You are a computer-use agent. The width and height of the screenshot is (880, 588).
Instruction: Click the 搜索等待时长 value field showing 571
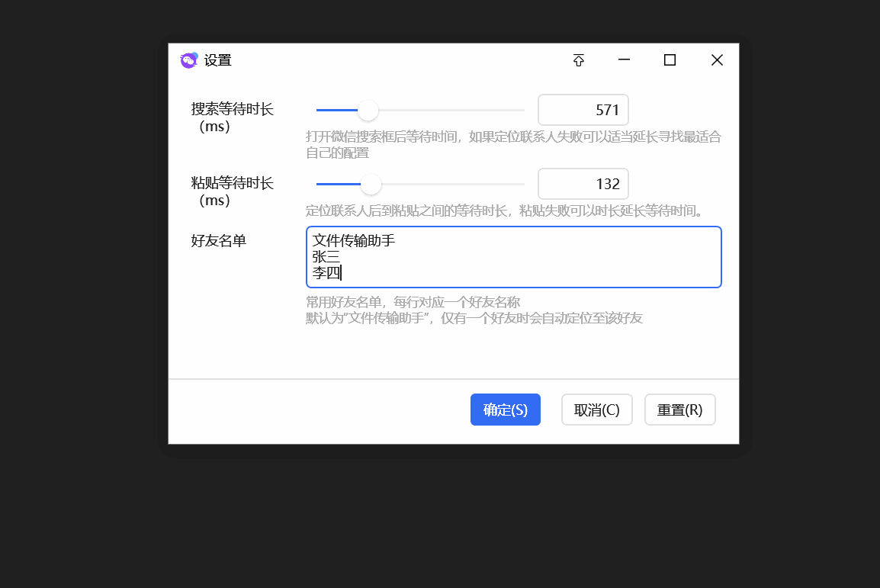coord(583,110)
